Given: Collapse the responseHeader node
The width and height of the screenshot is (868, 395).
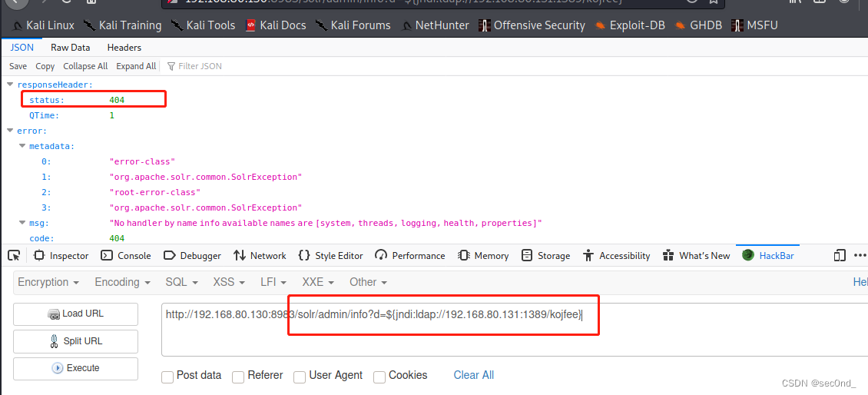Looking at the screenshot, I should (x=10, y=85).
